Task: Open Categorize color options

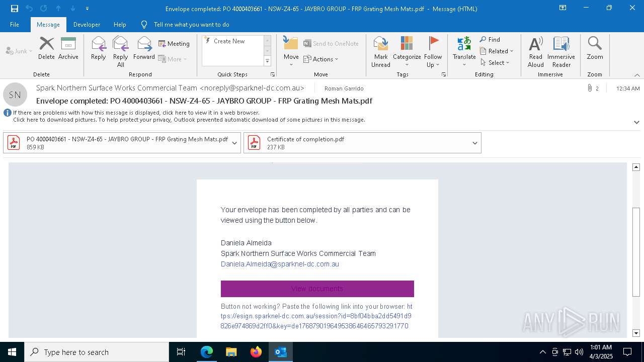Action: coord(407,52)
